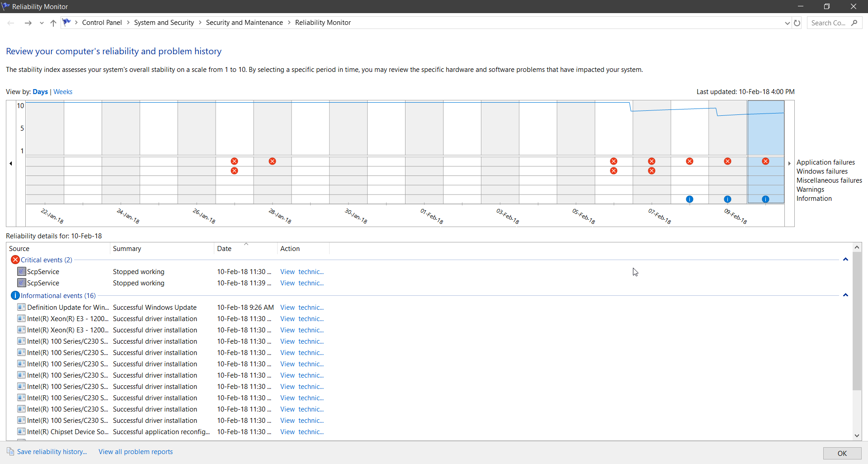This screenshot has width=868, height=464.
Task: Click the application failure icon on 28-Jan-18
Action: pyautogui.click(x=272, y=161)
